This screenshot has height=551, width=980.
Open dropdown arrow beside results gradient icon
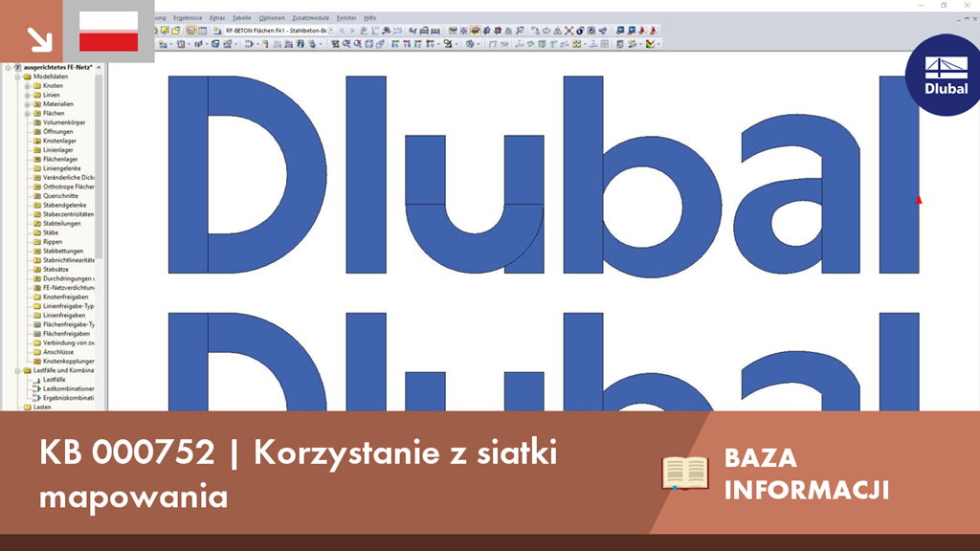coord(658,44)
